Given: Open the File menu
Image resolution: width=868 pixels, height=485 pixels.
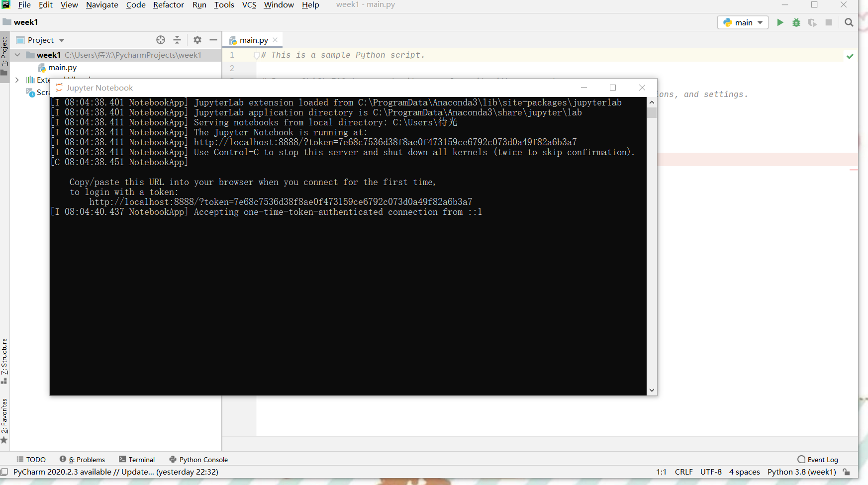Looking at the screenshot, I should click(x=24, y=4).
